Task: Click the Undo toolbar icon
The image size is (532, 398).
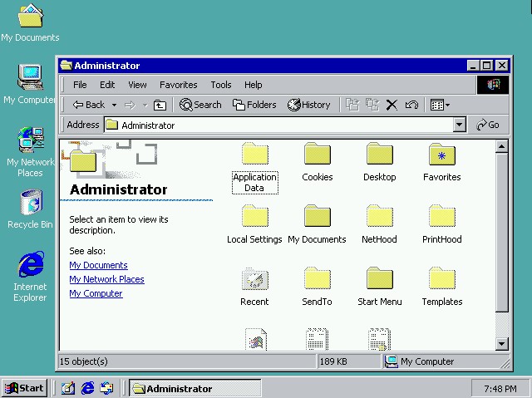Action: [x=411, y=105]
